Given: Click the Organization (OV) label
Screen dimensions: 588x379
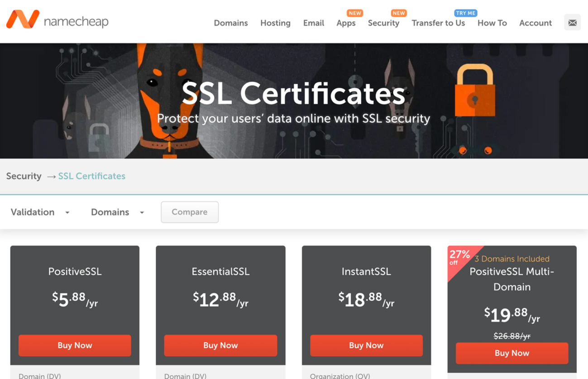Looking at the screenshot, I should tap(340, 376).
